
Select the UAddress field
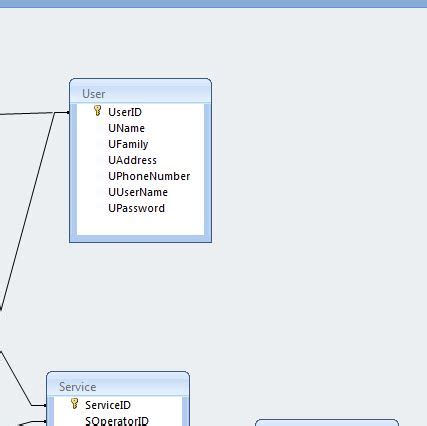pos(132,160)
